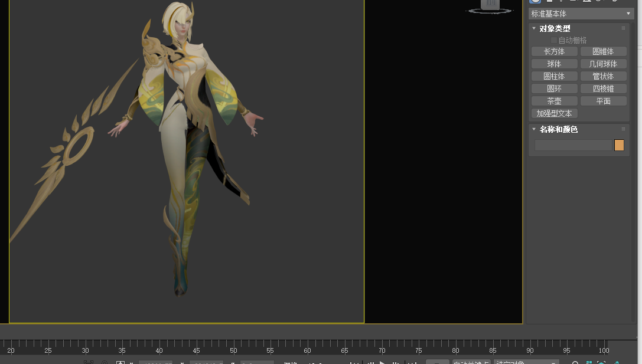The width and height of the screenshot is (642, 364).
Task: Open the 选定对象 key filter dropdown
Action: (x=526, y=362)
